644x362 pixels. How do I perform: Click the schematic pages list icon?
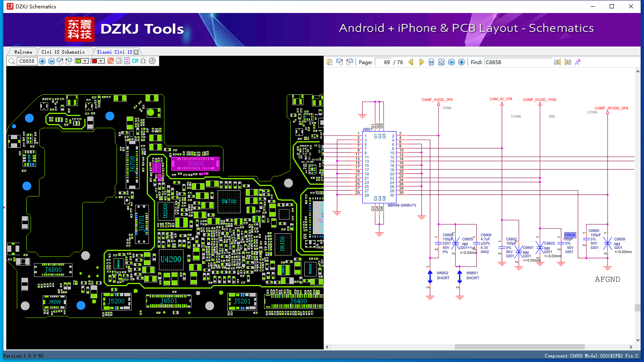point(330,62)
